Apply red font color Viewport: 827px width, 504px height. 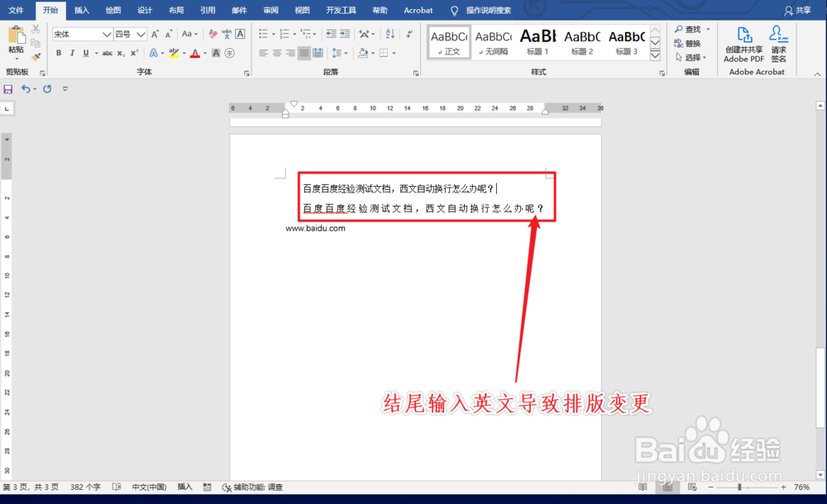tap(195, 53)
